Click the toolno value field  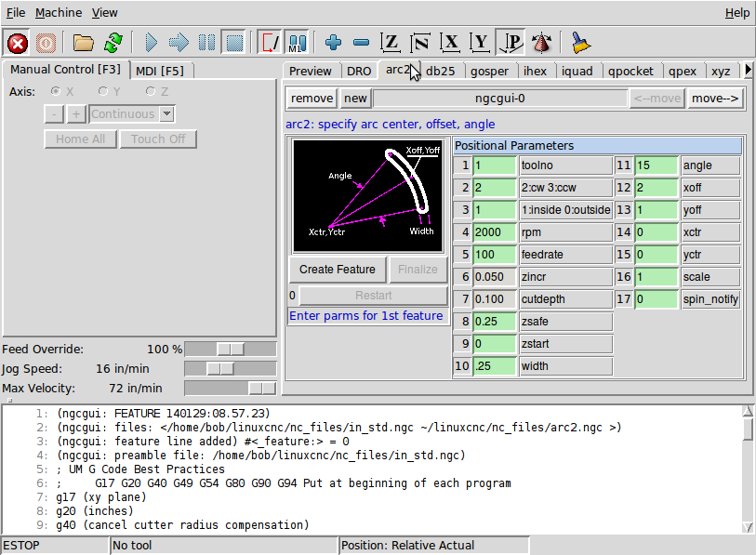coord(494,165)
